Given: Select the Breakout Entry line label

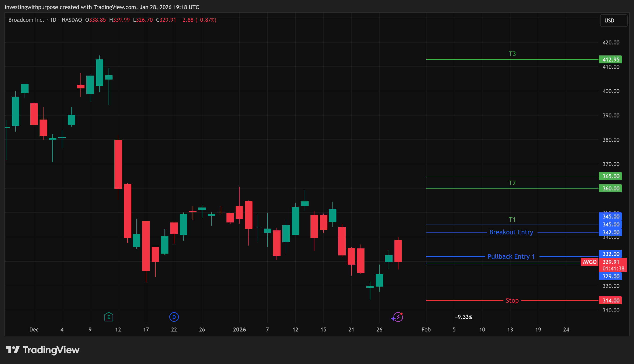Looking at the screenshot, I should click(511, 232).
